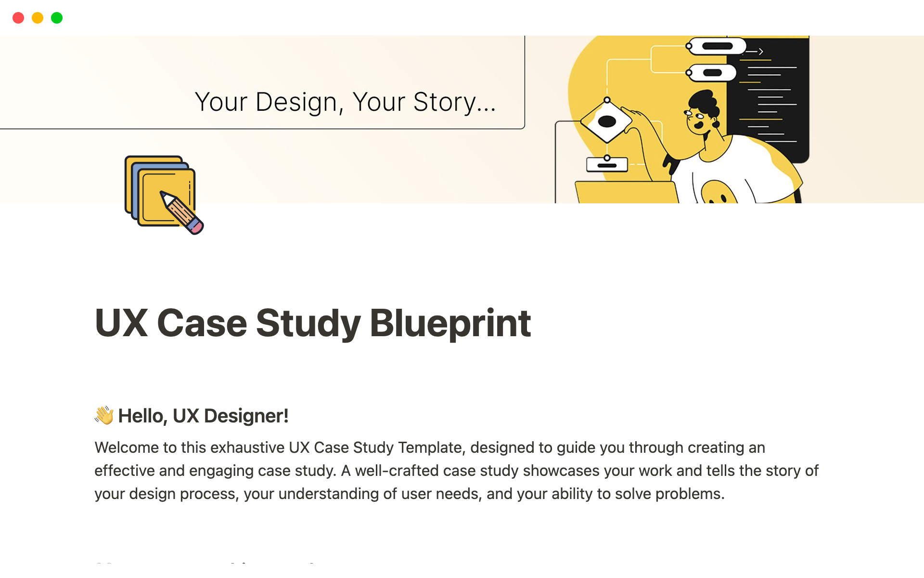The height and width of the screenshot is (578, 924).
Task: Close the window with the red button
Action: [x=18, y=18]
